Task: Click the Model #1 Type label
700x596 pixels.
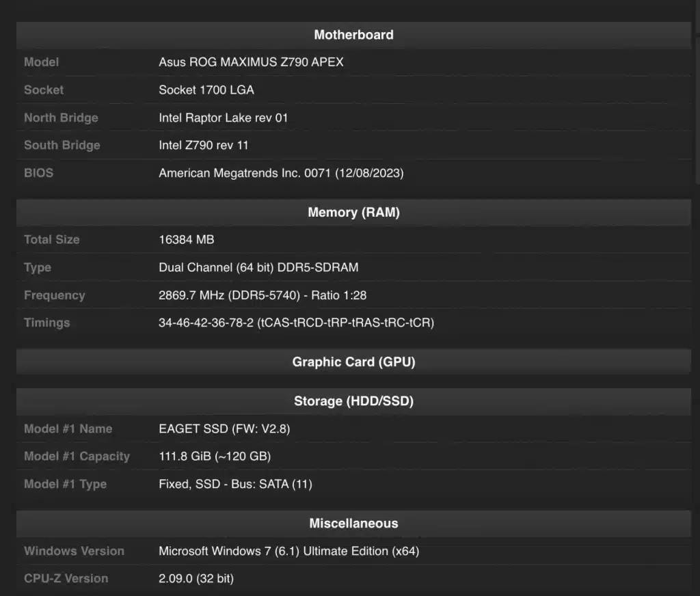Action: point(65,484)
